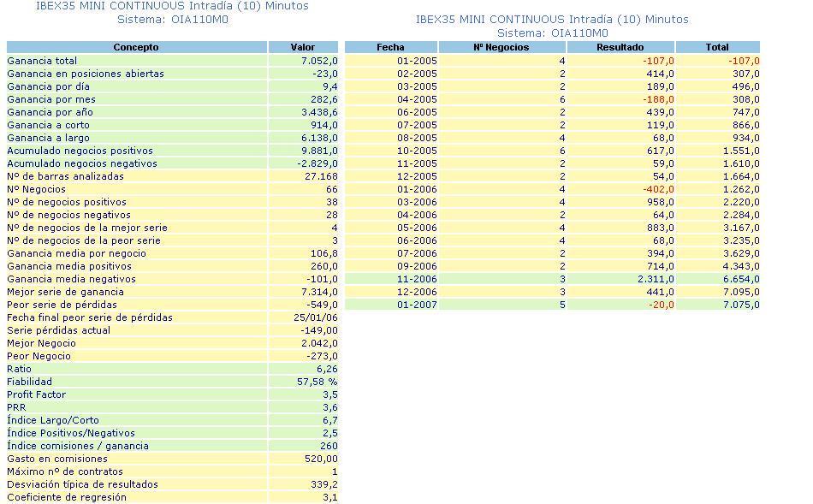The height and width of the screenshot is (504, 813).
Task: Click the 958,0 result for 03-2006
Action: pos(660,202)
